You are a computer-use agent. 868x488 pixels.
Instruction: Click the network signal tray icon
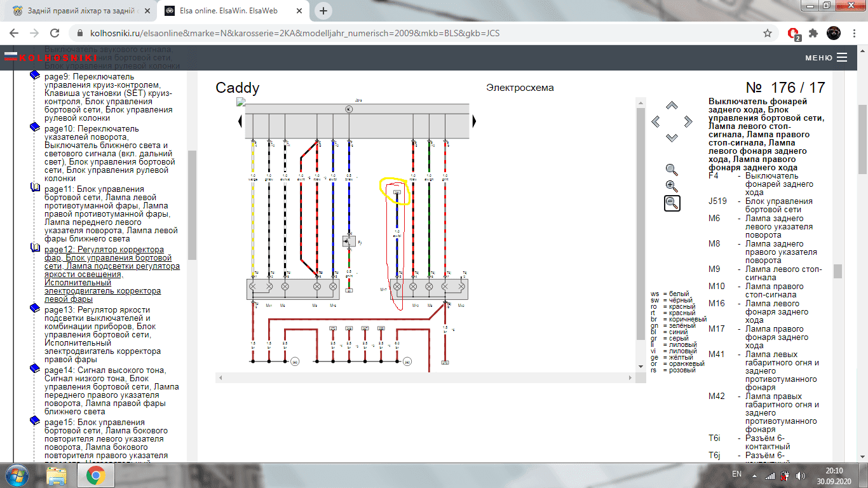[770, 475]
